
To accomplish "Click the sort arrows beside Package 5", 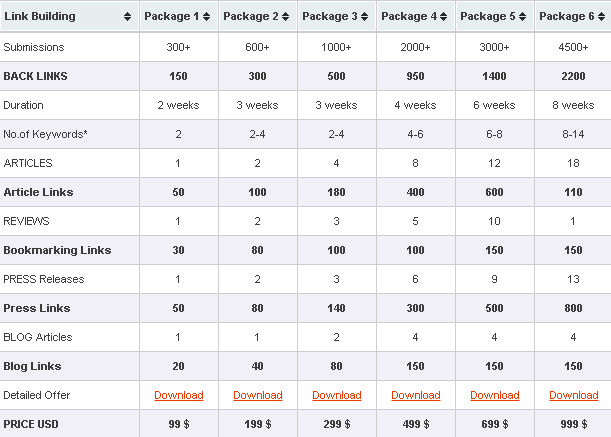I will (x=522, y=17).
